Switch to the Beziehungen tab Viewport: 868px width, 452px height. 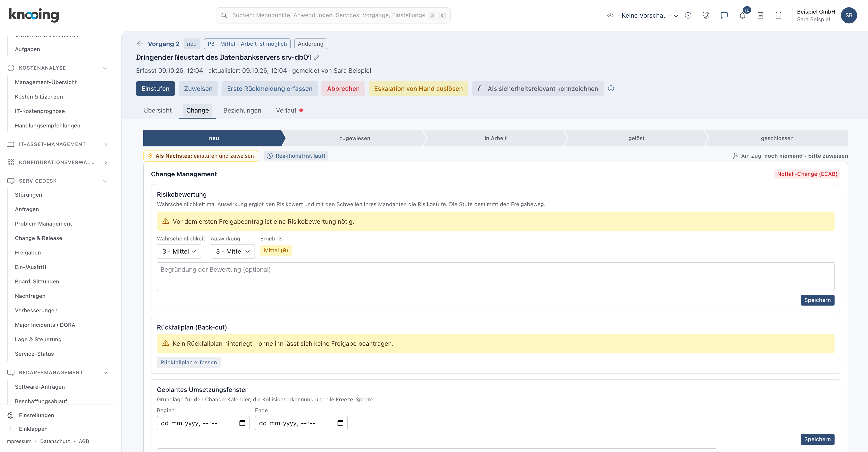pos(242,111)
